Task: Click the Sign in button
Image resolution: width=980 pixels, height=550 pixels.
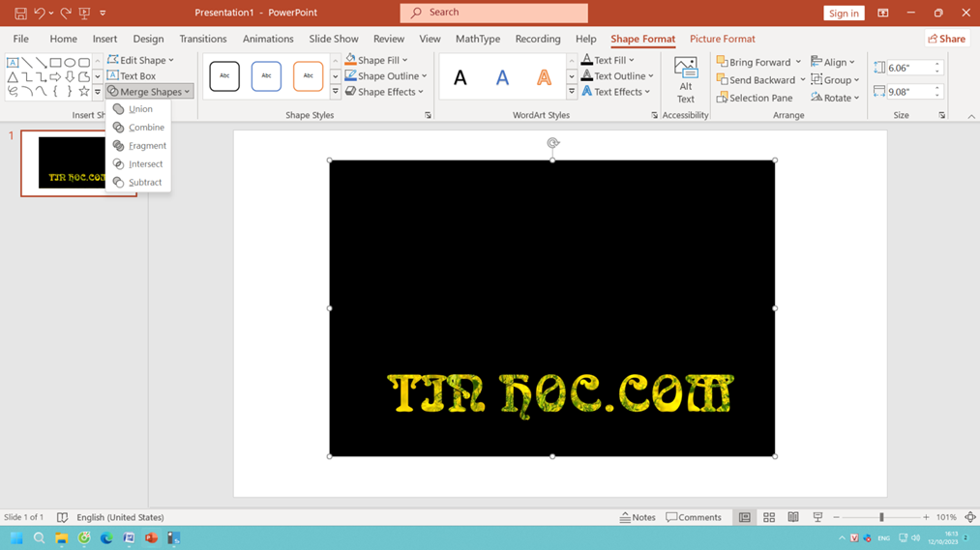Action: (844, 13)
